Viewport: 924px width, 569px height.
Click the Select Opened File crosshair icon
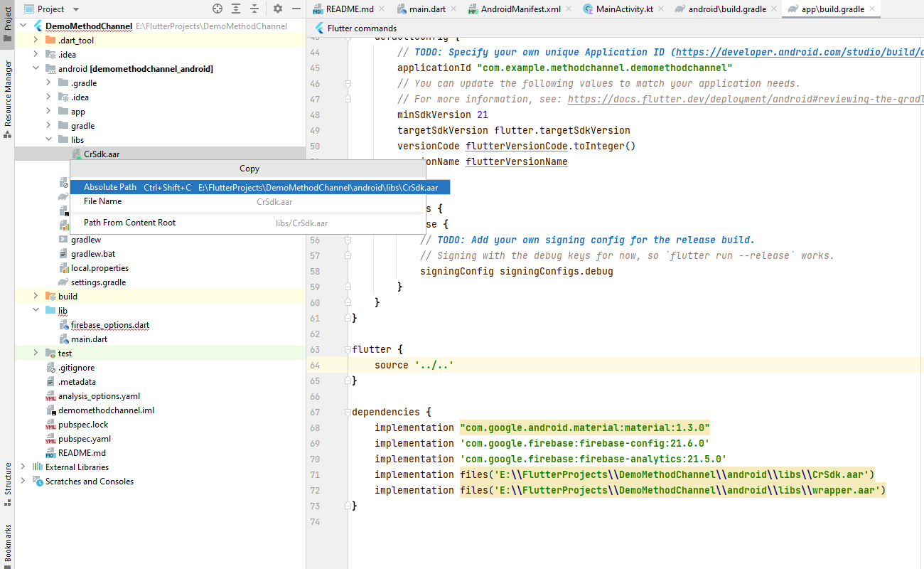[217, 9]
